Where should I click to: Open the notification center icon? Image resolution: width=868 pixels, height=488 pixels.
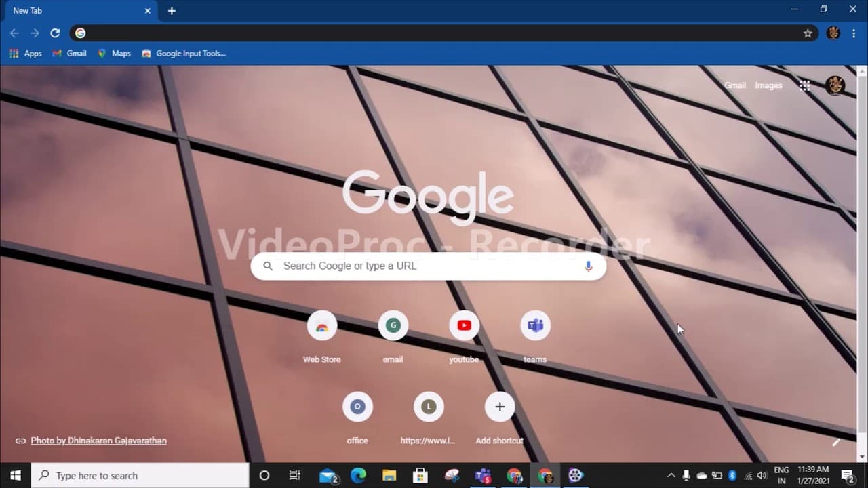[847, 475]
